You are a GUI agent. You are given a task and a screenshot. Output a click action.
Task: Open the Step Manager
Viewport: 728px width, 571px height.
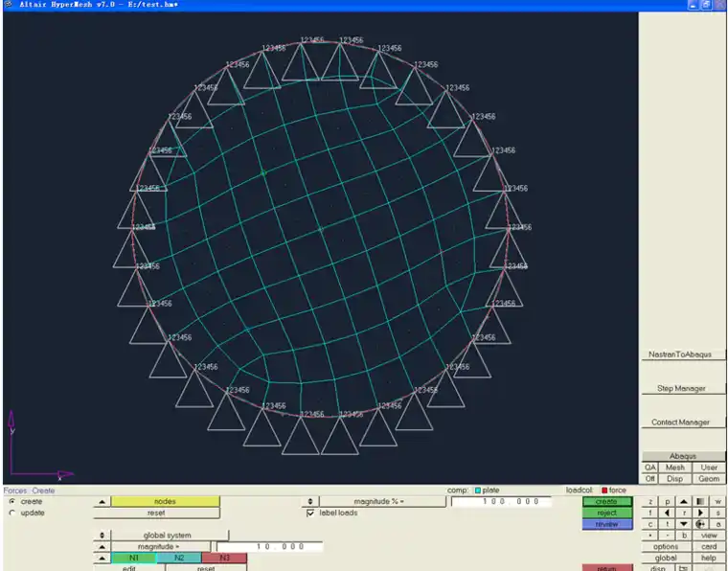pyautogui.click(x=683, y=388)
